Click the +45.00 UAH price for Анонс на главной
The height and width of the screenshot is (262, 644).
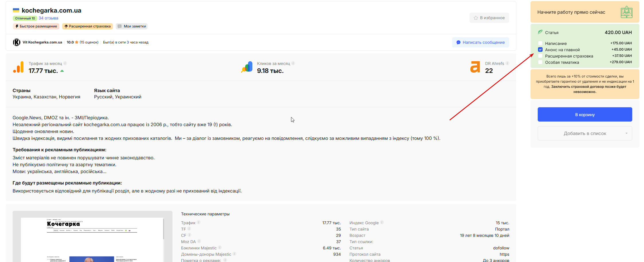tap(622, 49)
